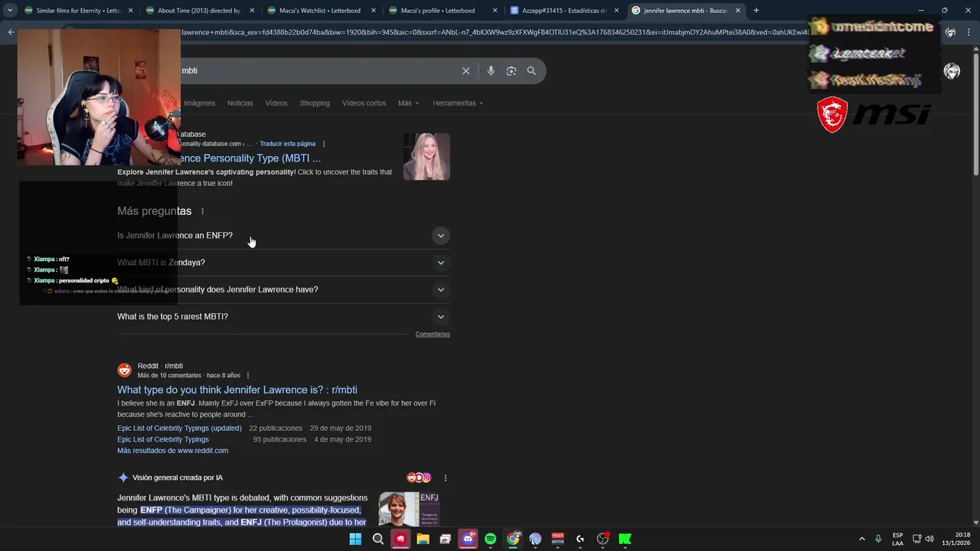Open Discord from the taskbar
Viewport: 980px width, 551px height.
pos(468,539)
